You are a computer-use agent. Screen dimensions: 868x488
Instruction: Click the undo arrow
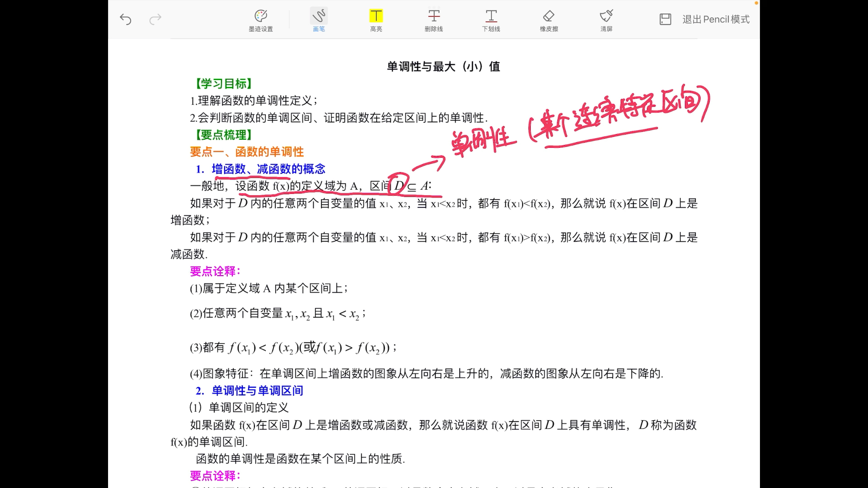tap(126, 19)
